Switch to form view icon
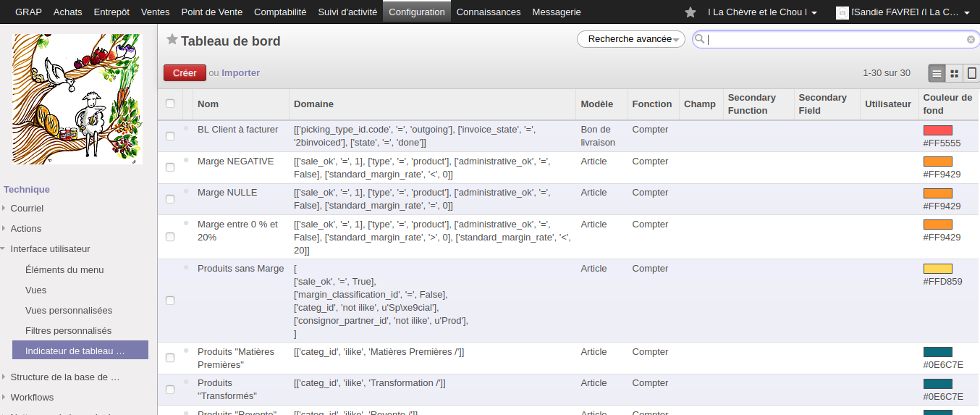This screenshot has width=980, height=415. [971, 73]
